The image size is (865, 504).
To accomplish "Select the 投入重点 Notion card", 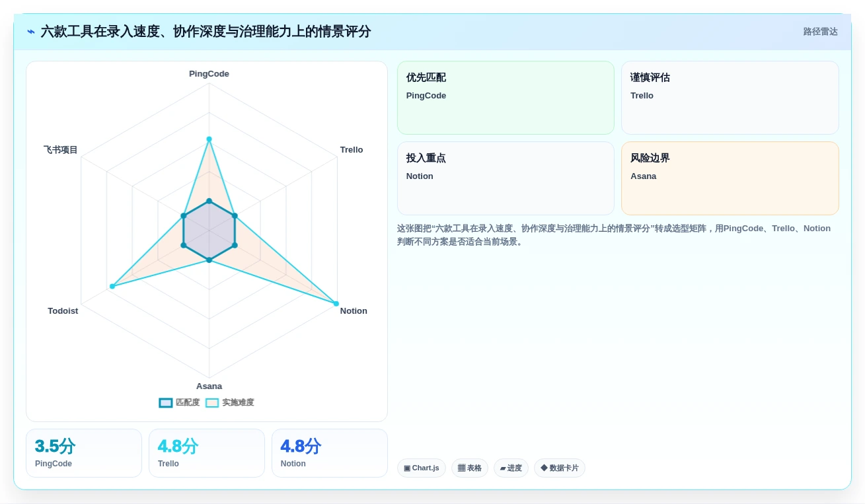I will tap(506, 178).
